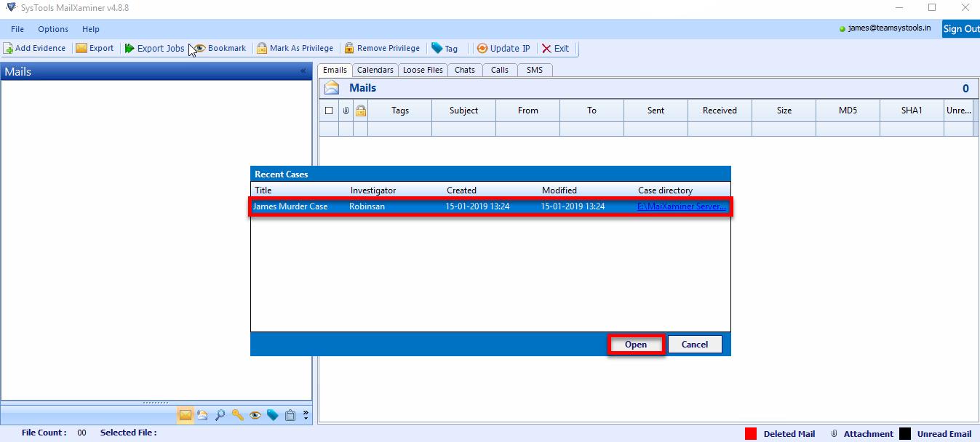Sort by the To column header
The image size is (980, 442).
592,110
